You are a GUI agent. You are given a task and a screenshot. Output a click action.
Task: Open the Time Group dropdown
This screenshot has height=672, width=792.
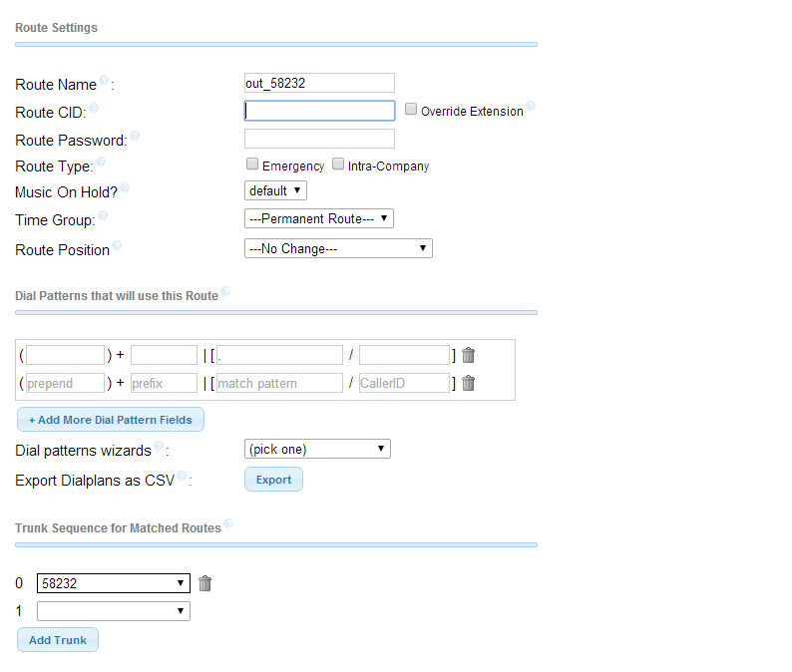click(x=319, y=218)
